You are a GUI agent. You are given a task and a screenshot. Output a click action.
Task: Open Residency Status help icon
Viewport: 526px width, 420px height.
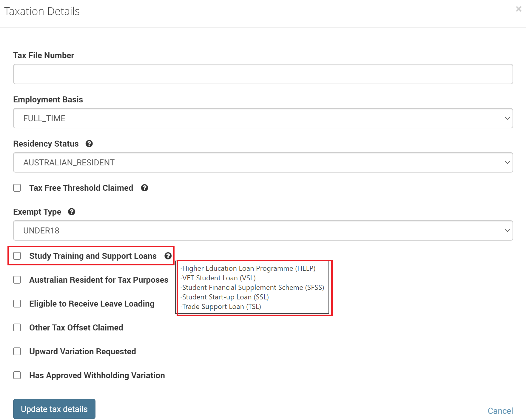pyautogui.click(x=89, y=144)
